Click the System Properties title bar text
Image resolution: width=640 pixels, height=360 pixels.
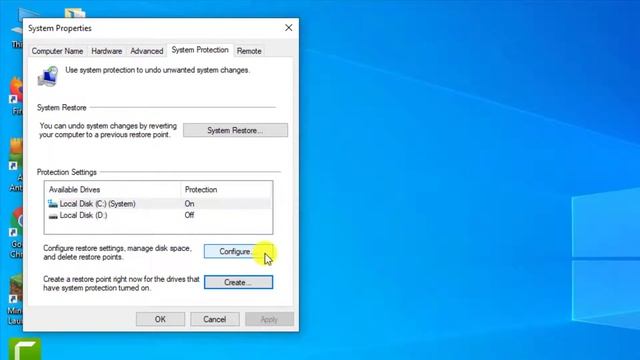click(x=60, y=28)
